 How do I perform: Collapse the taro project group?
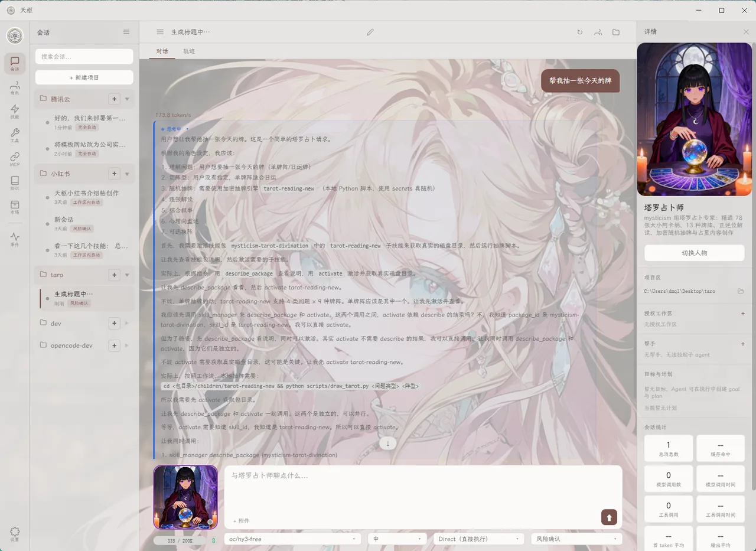(127, 275)
